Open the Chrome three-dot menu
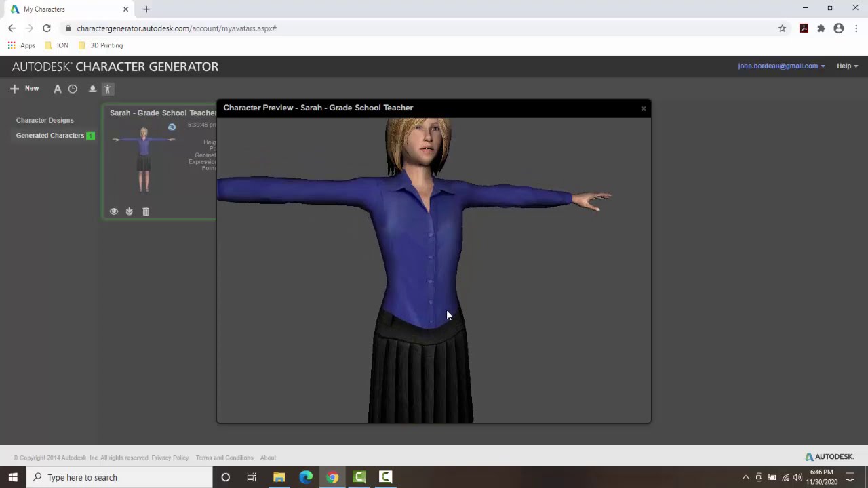 click(x=856, y=28)
